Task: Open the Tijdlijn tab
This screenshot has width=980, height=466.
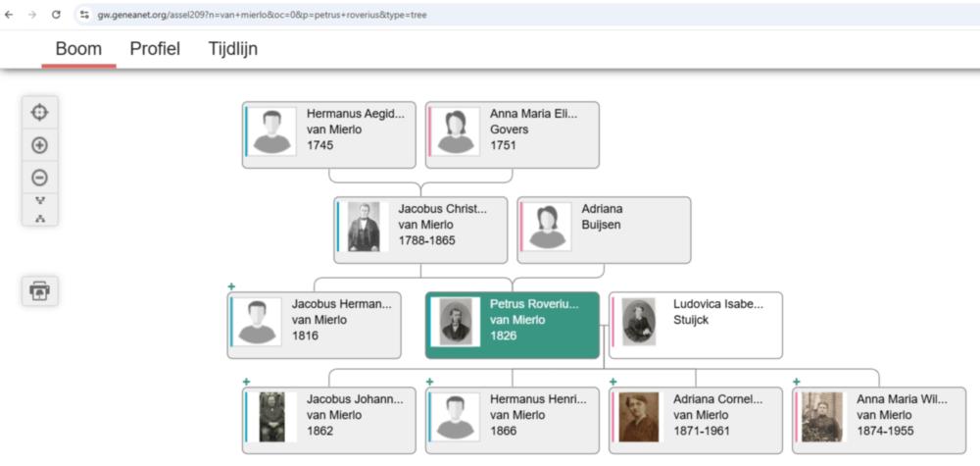Action: tap(233, 49)
